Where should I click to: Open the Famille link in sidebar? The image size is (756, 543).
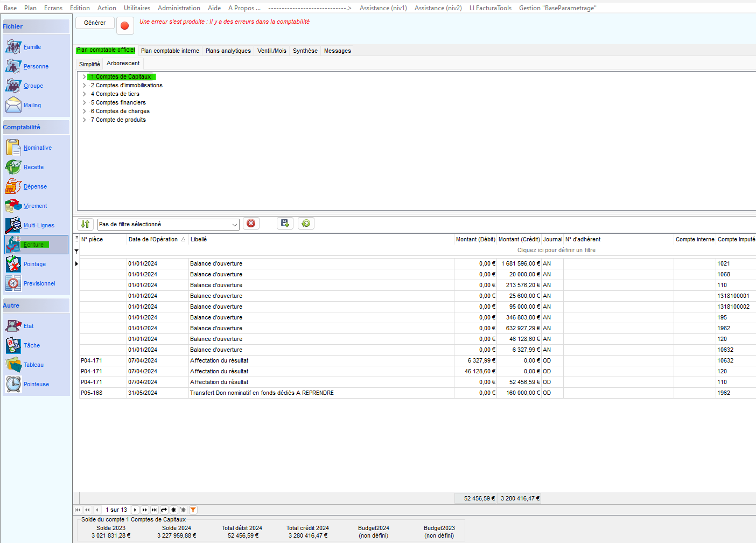(x=32, y=47)
